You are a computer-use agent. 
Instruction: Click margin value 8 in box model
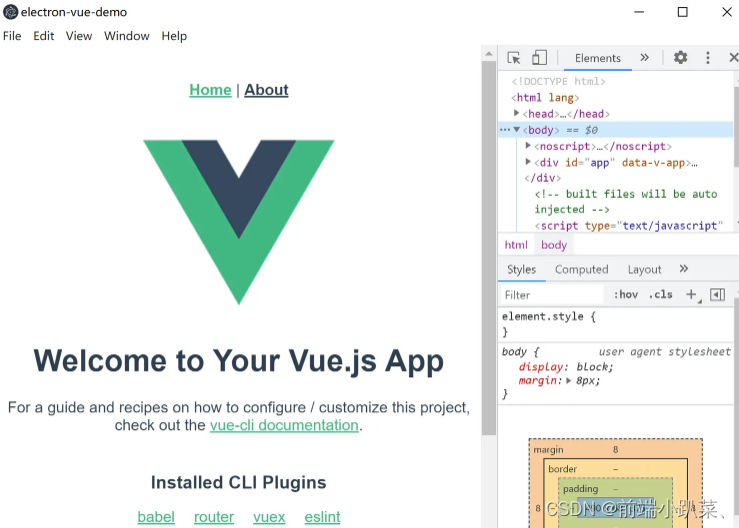click(615, 449)
